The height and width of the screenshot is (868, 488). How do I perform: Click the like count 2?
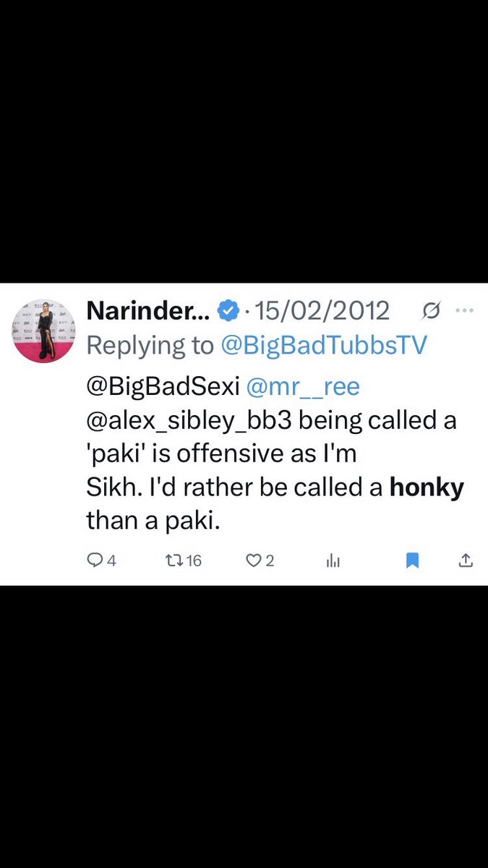click(270, 561)
